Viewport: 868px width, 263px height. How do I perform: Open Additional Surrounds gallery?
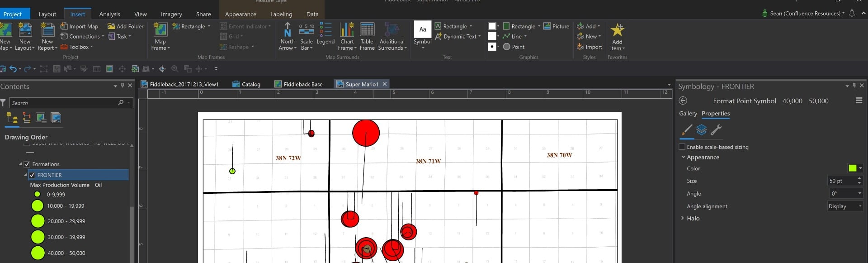tap(392, 36)
